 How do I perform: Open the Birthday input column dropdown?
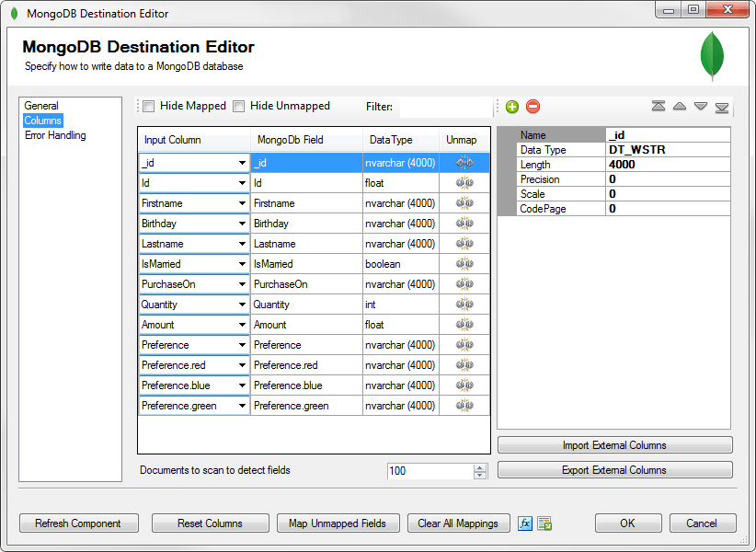242,224
